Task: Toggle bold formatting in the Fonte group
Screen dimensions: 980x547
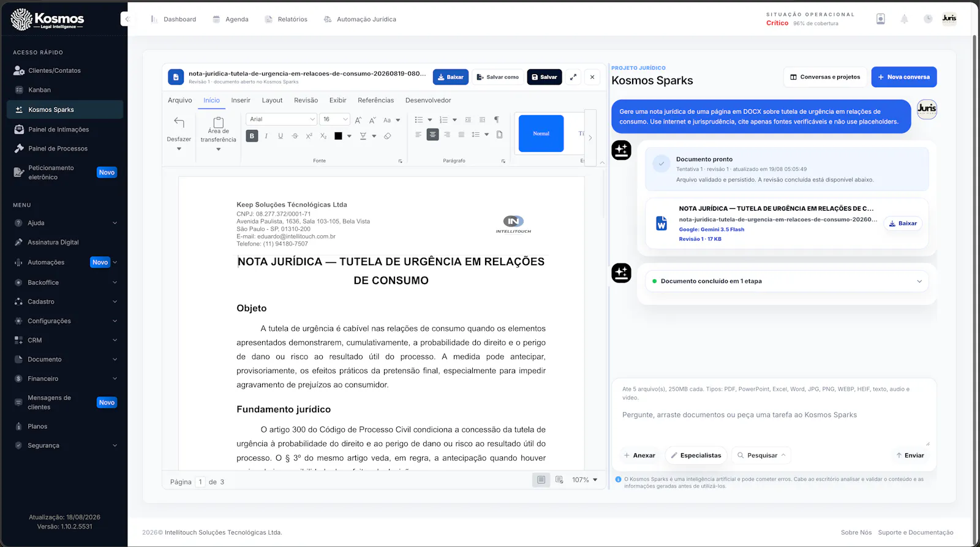Action: click(x=252, y=136)
